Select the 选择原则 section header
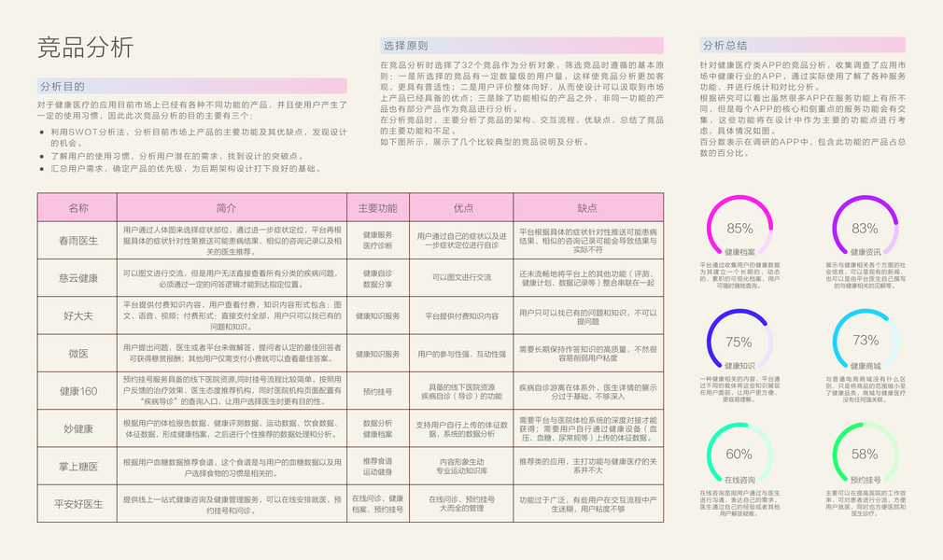The height and width of the screenshot is (560, 943). click(521, 45)
